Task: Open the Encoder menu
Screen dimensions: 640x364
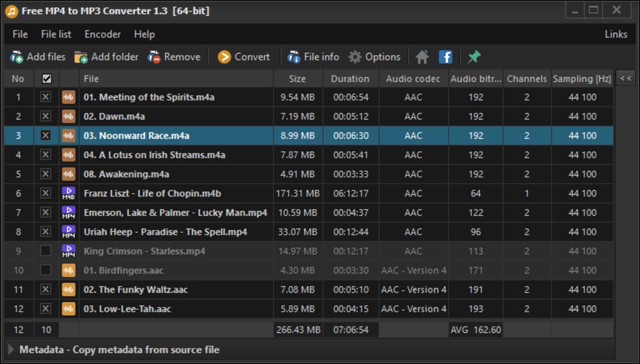Action: coord(103,35)
